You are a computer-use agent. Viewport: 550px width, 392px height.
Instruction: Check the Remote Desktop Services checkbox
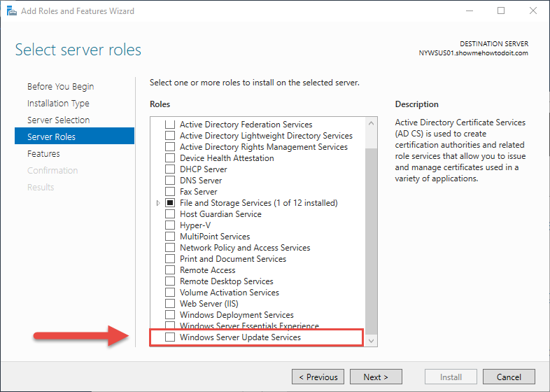(170, 281)
